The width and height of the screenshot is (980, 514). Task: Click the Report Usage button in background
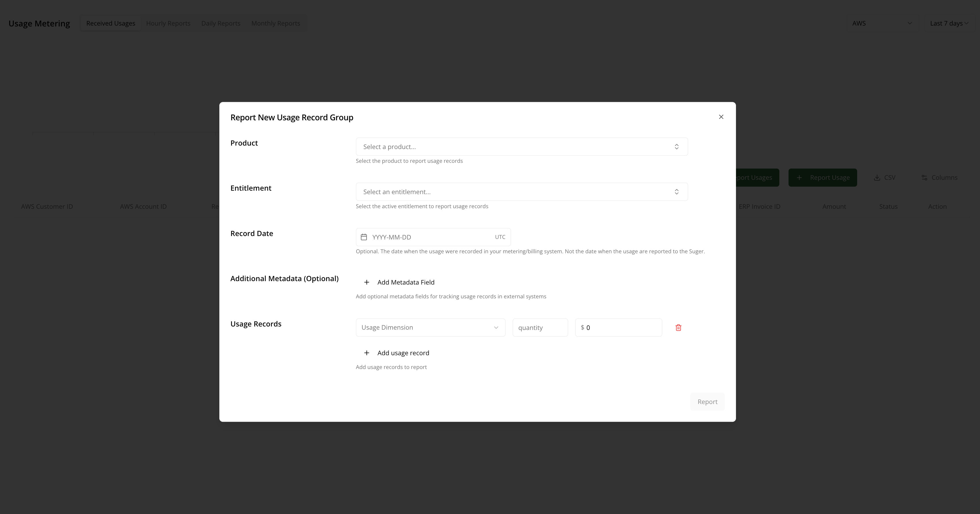[822, 178]
